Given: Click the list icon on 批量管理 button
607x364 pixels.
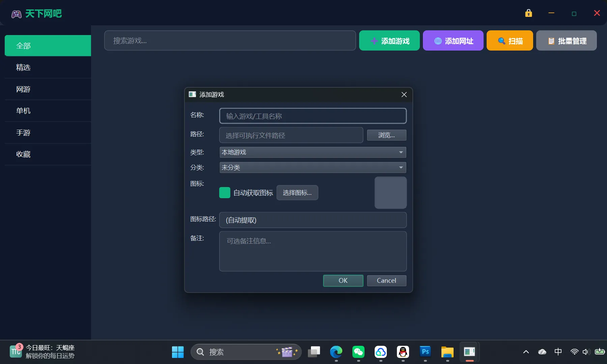Looking at the screenshot, I should click(551, 40).
